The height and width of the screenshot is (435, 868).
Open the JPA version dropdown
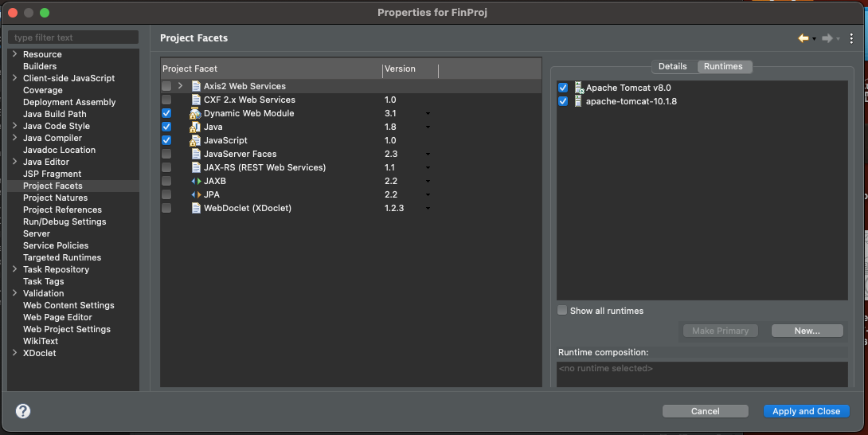click(x=428, y=195)
